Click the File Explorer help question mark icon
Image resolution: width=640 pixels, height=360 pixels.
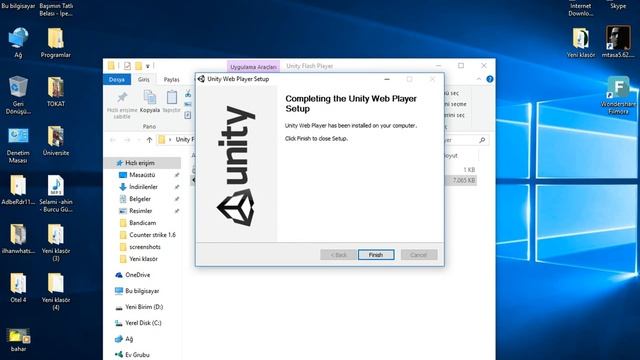(x=490, y=79)
